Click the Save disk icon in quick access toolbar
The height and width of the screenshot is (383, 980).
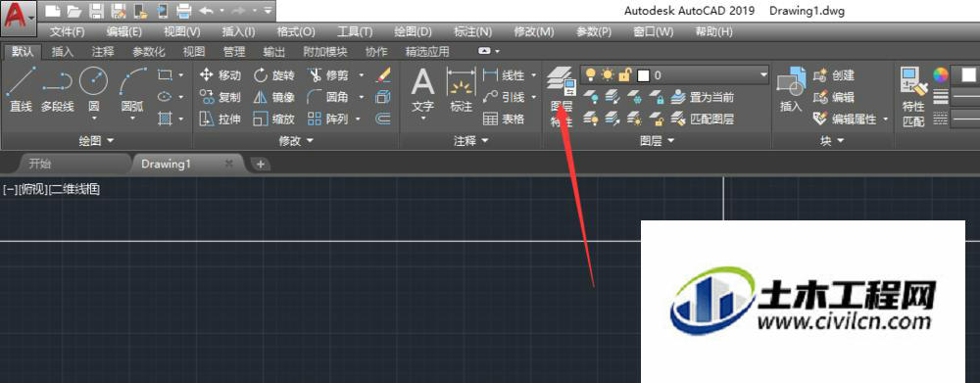[96, 10]
